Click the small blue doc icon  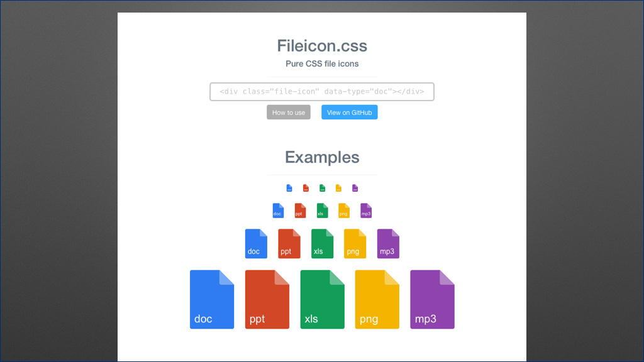[x=278, y=211]
